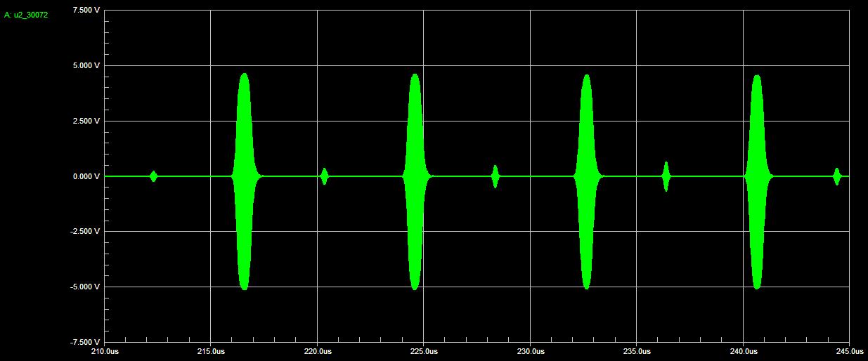Viewport: 868px width, 361px height.
Task: Select the 215.0us time axis label
Action: click(211, 351)
